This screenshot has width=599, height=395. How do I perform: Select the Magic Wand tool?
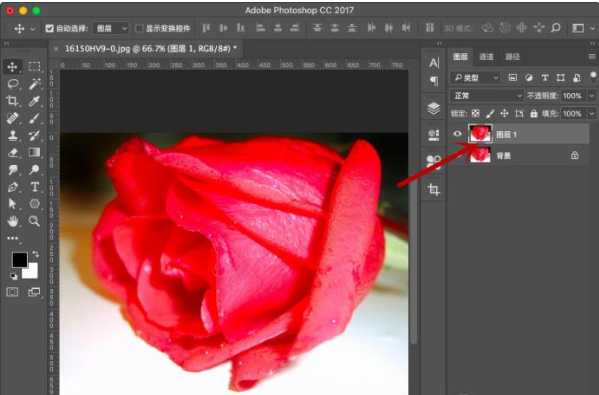coord(34,84)
